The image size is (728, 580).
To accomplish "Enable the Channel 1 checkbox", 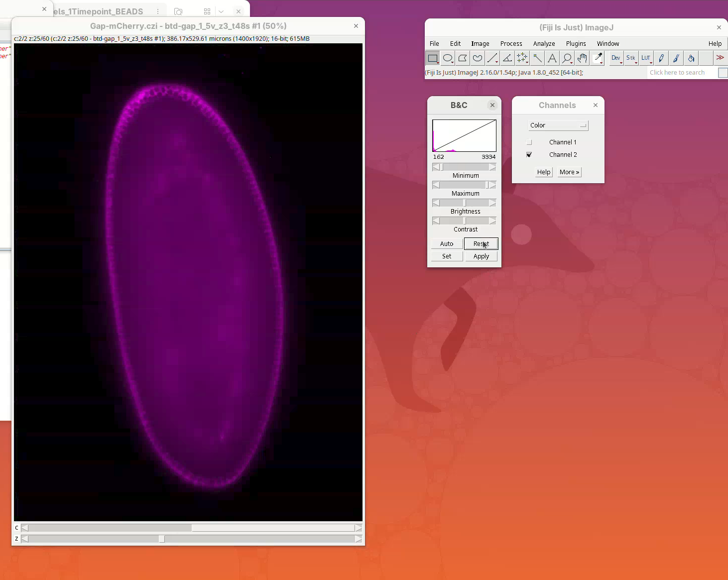I will coord(529,142).
